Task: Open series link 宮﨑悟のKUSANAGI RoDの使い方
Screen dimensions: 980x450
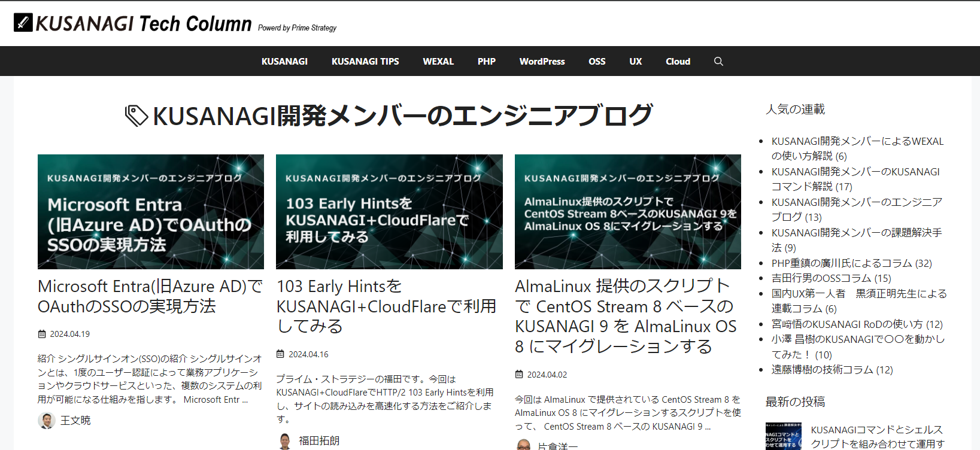Action: (857, 324)
